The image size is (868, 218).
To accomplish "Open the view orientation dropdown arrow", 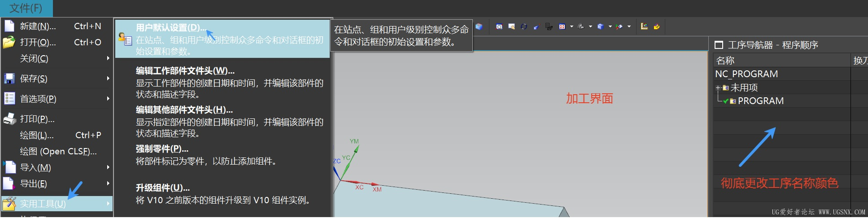I will click(x=610, y=26).
